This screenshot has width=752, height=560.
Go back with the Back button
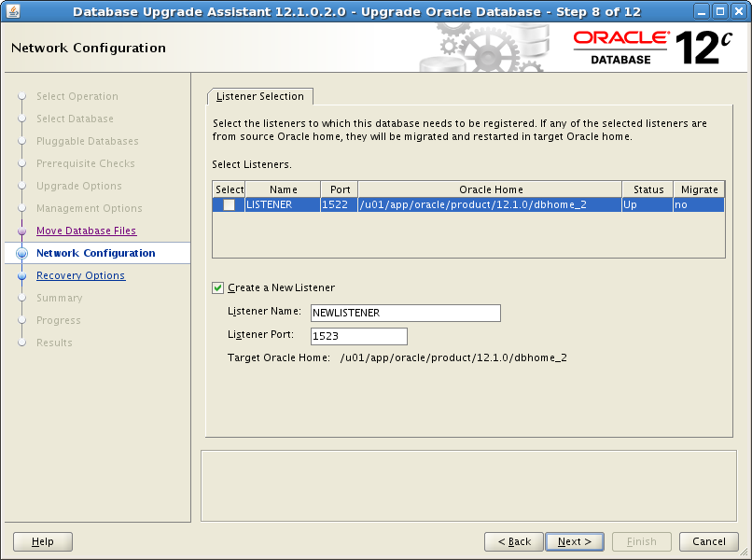point(514,541)
